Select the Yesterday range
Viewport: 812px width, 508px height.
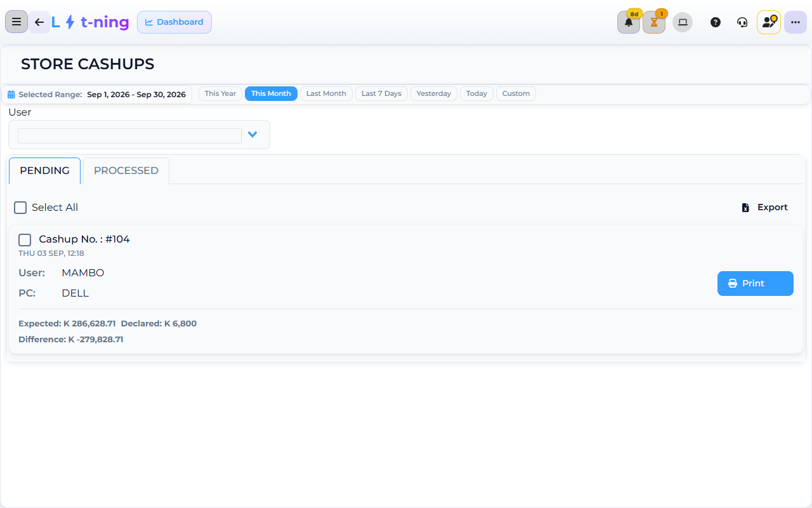434,93
